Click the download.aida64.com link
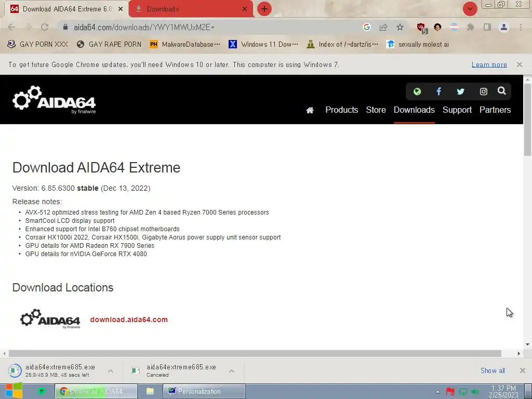Screen dimensions: 532x399 pyautogui.click(x=129, y=320)
